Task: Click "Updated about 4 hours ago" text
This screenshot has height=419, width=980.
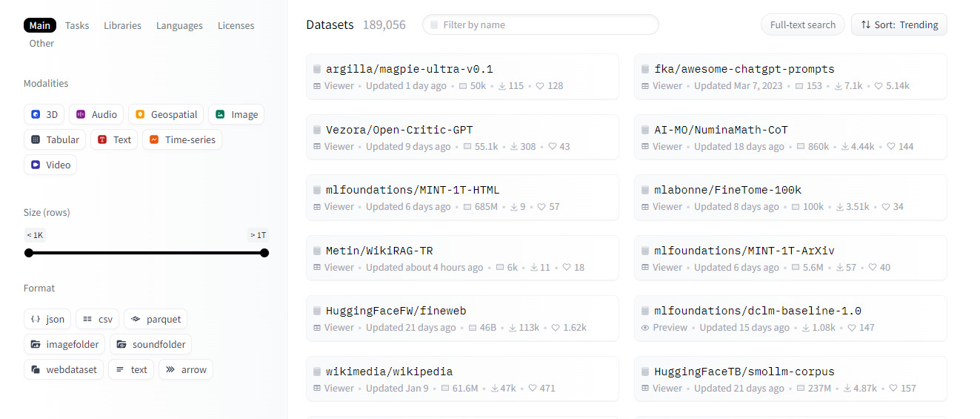Action: [424, 268]
